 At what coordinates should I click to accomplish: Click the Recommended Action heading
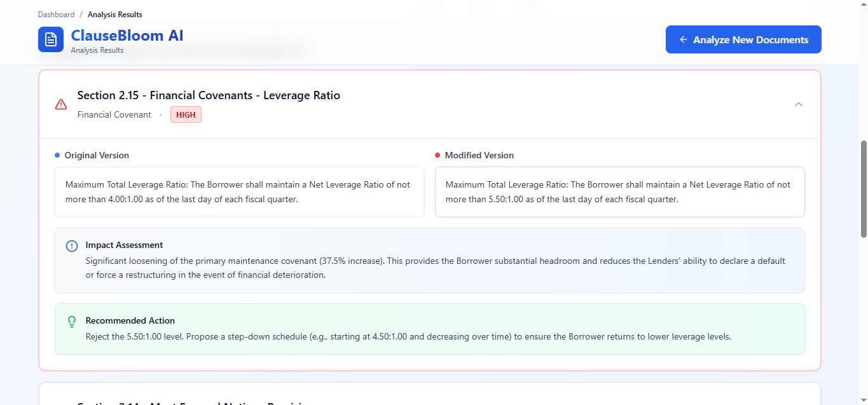coord(130,320)
